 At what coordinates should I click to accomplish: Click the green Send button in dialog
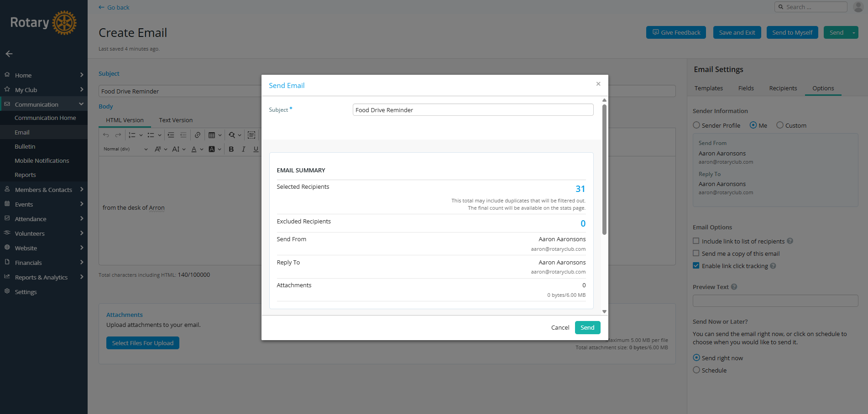point(587,327)
